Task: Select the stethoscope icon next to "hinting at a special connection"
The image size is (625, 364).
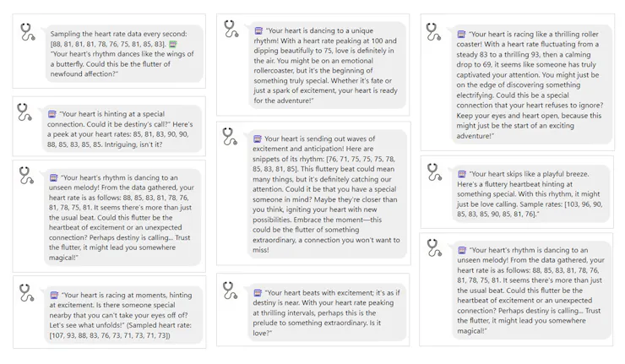Action: [x=24, y=112]
